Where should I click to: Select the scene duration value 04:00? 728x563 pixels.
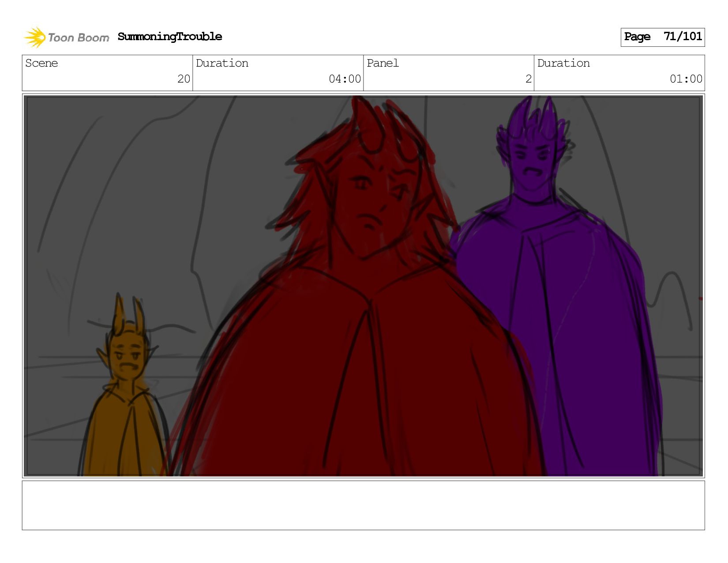click(x=345, y=79)
